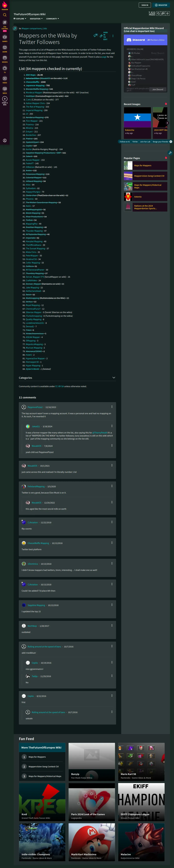This screenshot has width=174, height=868.
Task: Open Kalancha recent image
Action: point(137,123)
